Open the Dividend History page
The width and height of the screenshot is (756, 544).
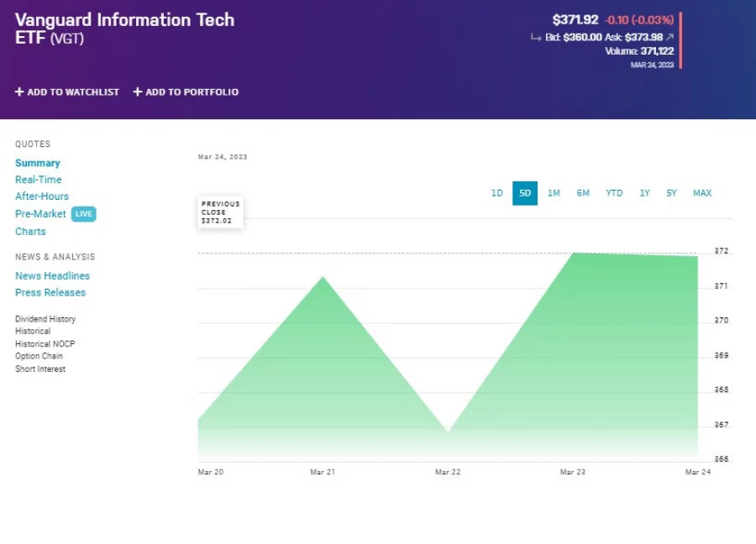coord(45,319)
